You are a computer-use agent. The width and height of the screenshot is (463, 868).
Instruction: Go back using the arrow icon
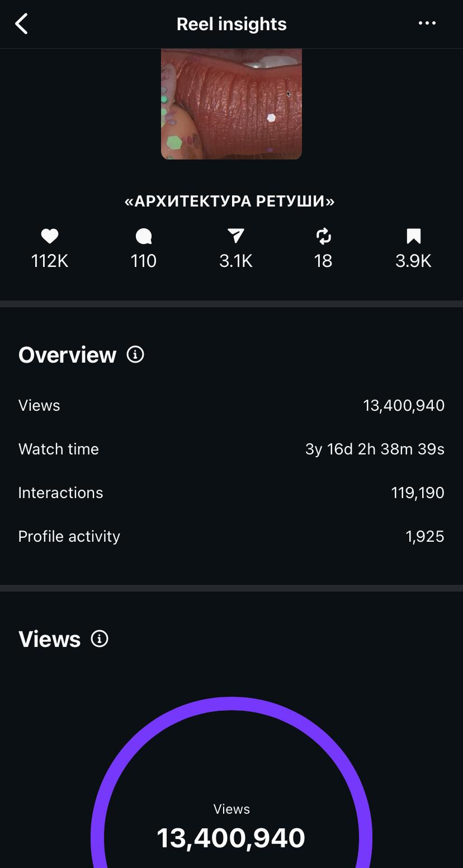[21, 24]
